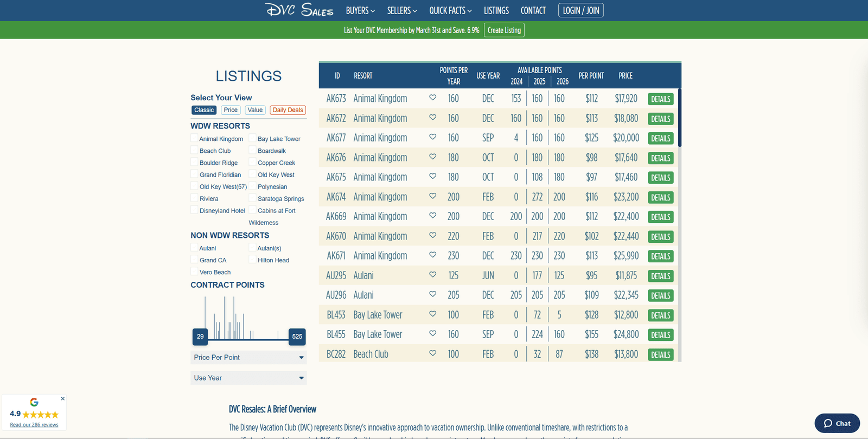This screenshot has width=868, height=439.
Task: Click the Google logo in reviews widget
Action: 34,402
